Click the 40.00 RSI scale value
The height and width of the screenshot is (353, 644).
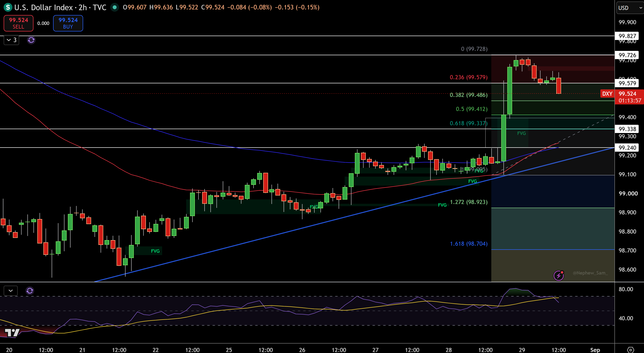(626, 318)
